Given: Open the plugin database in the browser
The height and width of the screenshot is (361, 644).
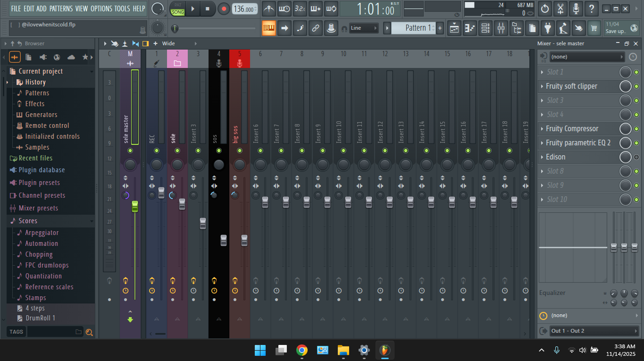Looking at the screenshot, I should coord(42,170).
